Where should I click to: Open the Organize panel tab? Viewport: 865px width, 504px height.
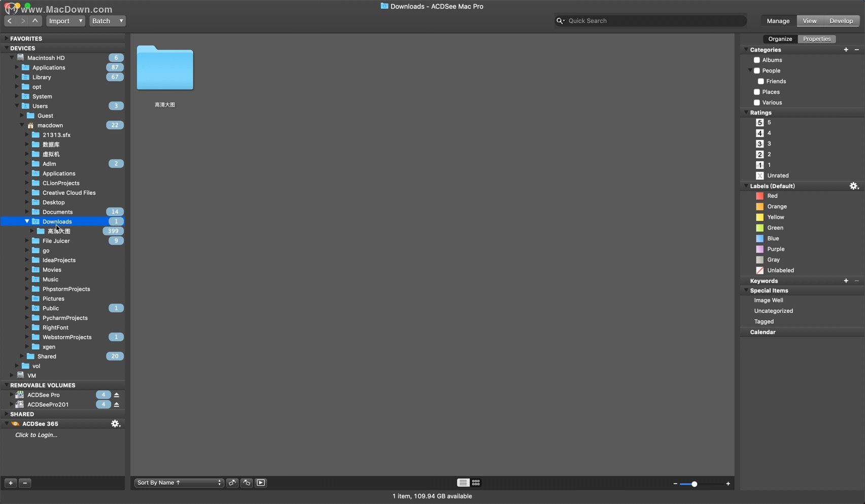point(780,39)
